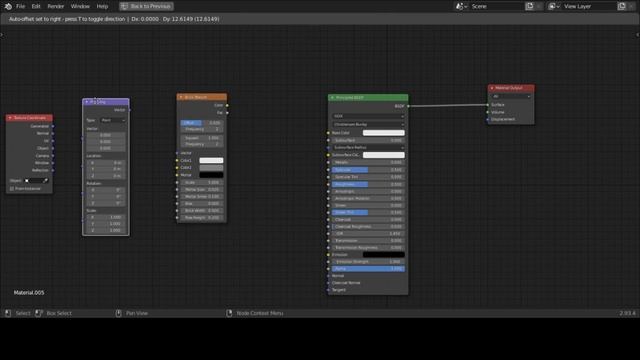Click the Camera output socket
Screen dimensions: 640x360
pos(53,156)
